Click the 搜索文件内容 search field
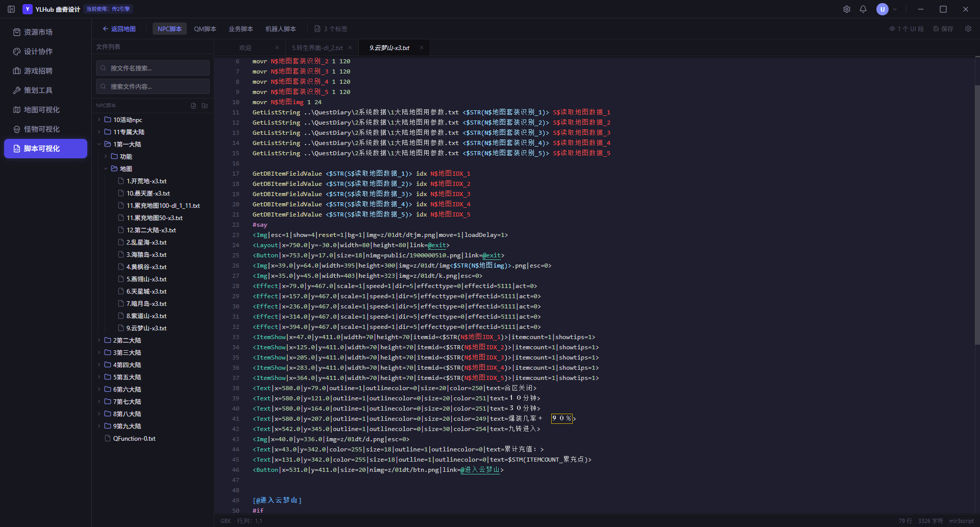 click(x=153, y=86)
